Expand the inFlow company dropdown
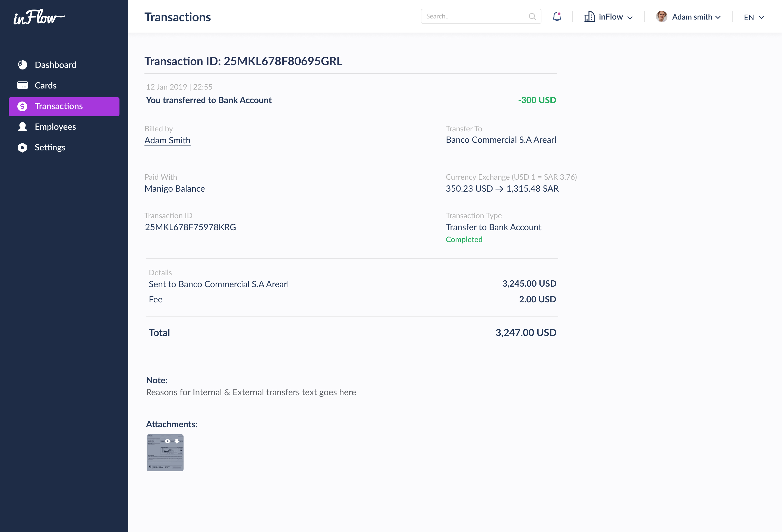 click(x=630, y=17)
